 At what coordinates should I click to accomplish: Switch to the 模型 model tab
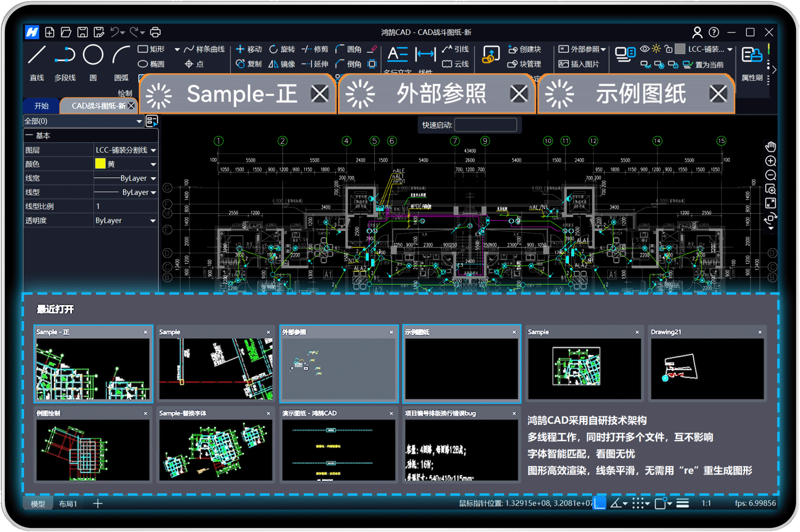[x=38, y=504]
